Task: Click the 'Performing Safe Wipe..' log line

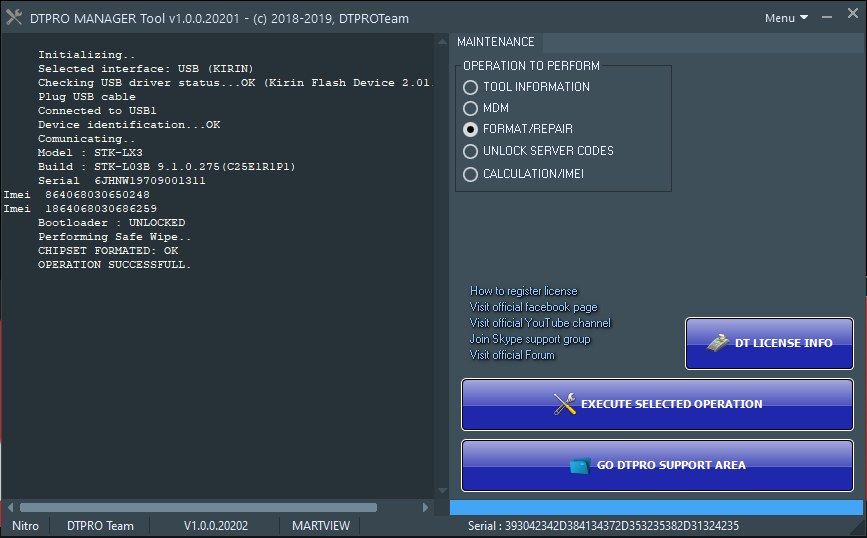Action: point(114,237)
